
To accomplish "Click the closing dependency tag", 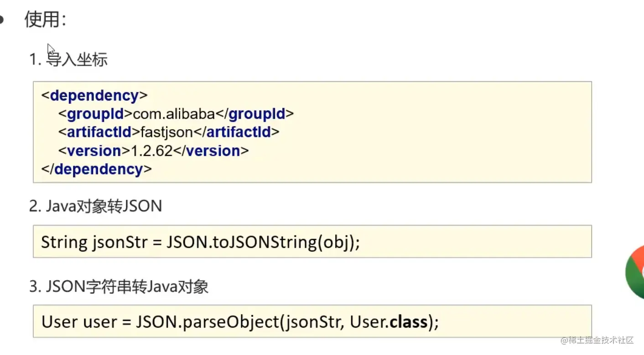I will coord(96,169).
